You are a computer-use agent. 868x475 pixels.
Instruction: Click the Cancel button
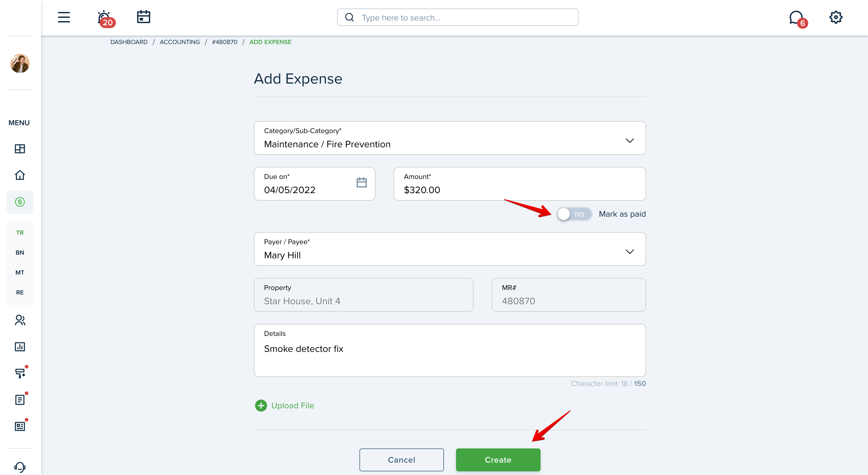click(x=401, y=460)
